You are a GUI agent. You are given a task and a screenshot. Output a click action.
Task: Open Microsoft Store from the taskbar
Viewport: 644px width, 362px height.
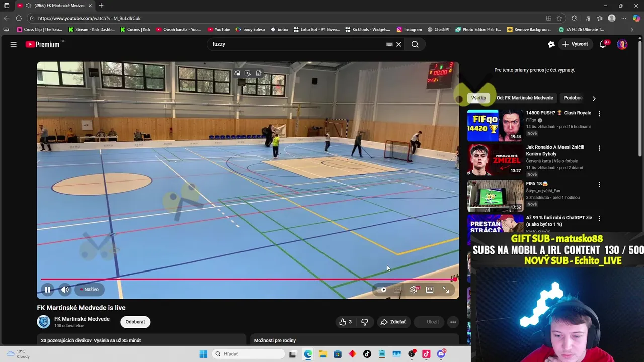tap(338, 354)
